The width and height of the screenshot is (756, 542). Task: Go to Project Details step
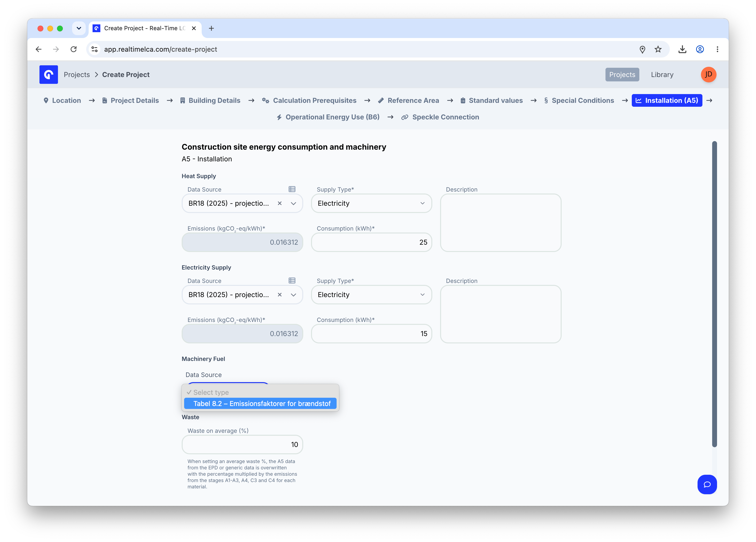pos(130,100)
